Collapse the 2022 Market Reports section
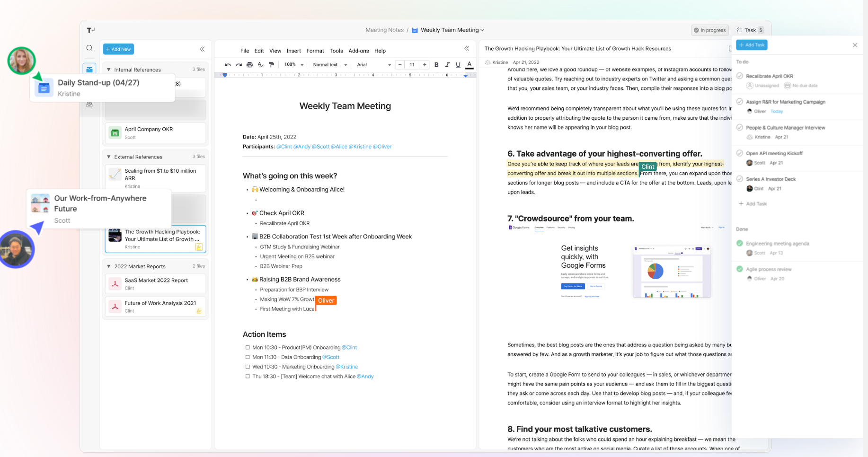Screen dimensions: 868x457 point(109,266)
